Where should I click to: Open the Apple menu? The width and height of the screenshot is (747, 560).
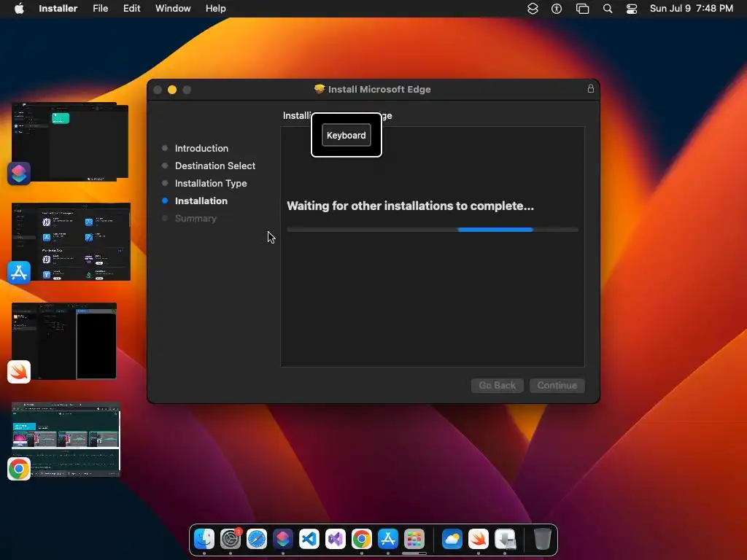(x=19, y=8)
